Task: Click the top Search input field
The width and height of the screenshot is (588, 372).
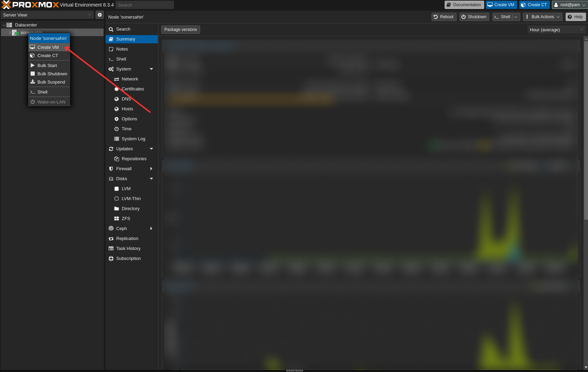Action: pyautogui.click(x=145, y=5)
